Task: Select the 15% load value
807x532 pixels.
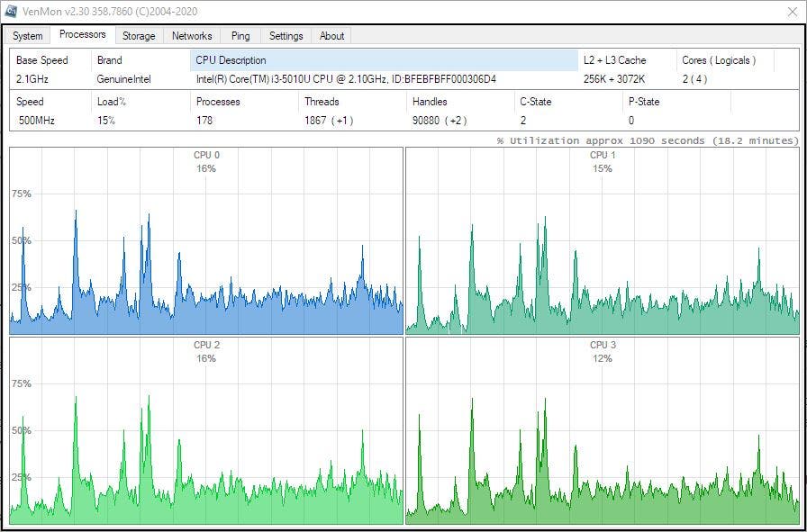Action: (x=106, y=121)
